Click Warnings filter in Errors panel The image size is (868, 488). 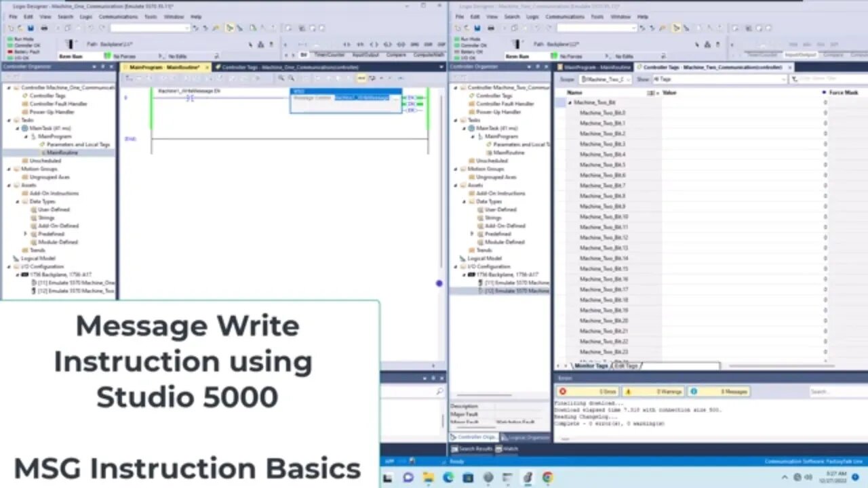pos(653,392)
